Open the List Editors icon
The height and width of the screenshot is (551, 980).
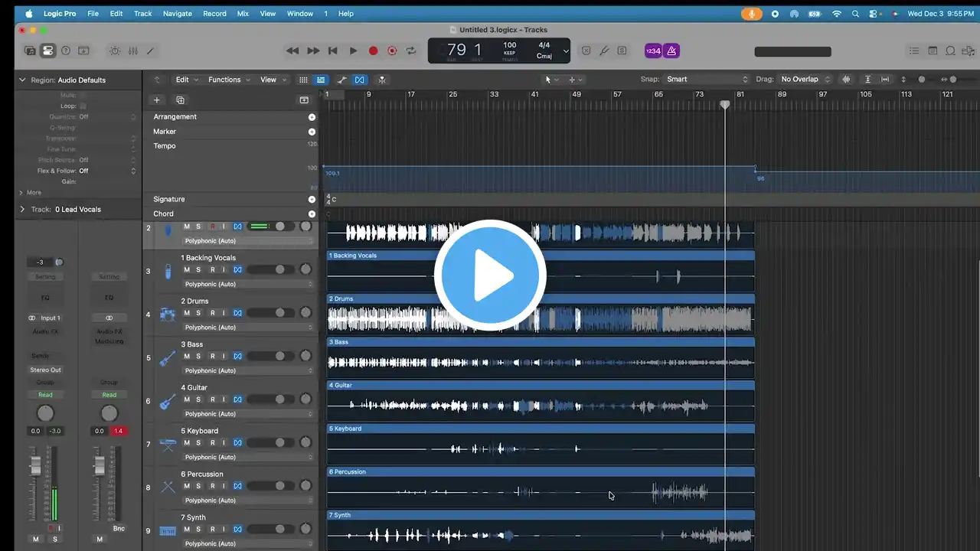[914, 51]
